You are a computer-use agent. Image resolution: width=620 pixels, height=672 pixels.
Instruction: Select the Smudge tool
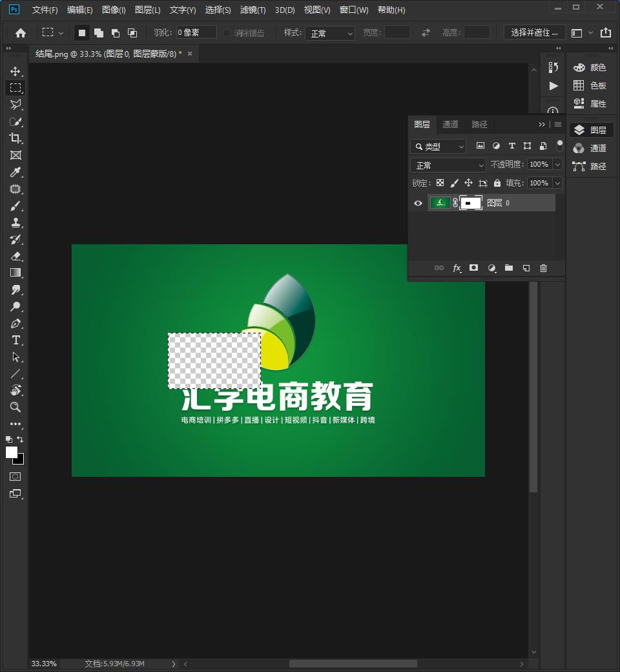point(15,289)
